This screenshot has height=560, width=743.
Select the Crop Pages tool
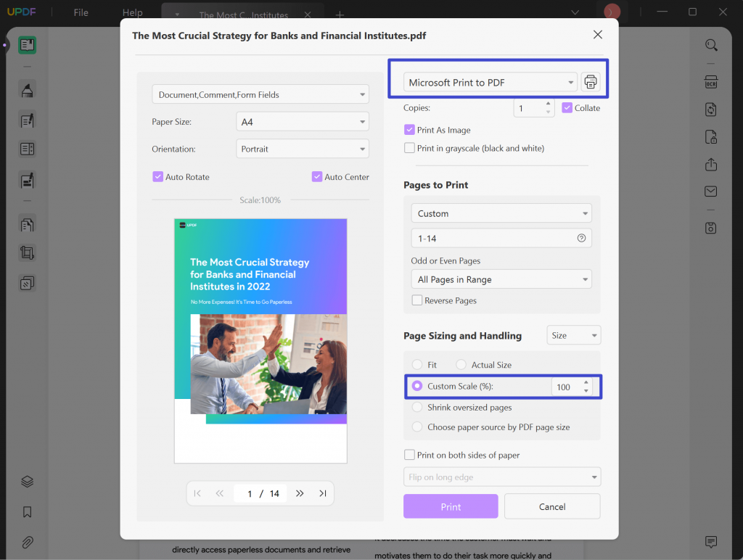pyautogui.click(x=27, y=253)
